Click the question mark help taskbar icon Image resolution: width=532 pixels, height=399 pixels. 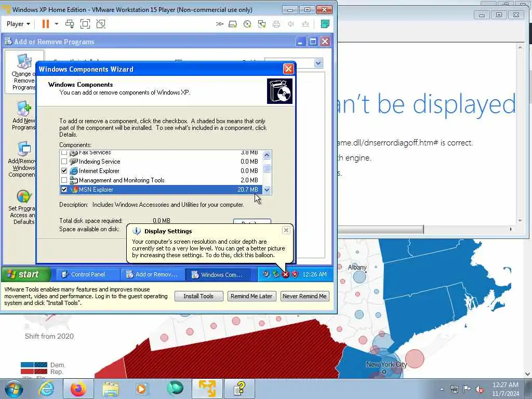240,389
